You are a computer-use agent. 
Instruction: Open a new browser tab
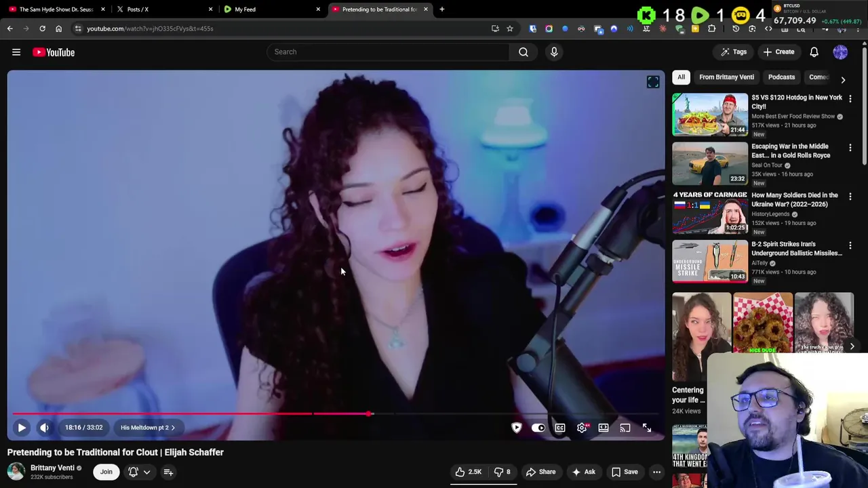[x=442, y=9]
